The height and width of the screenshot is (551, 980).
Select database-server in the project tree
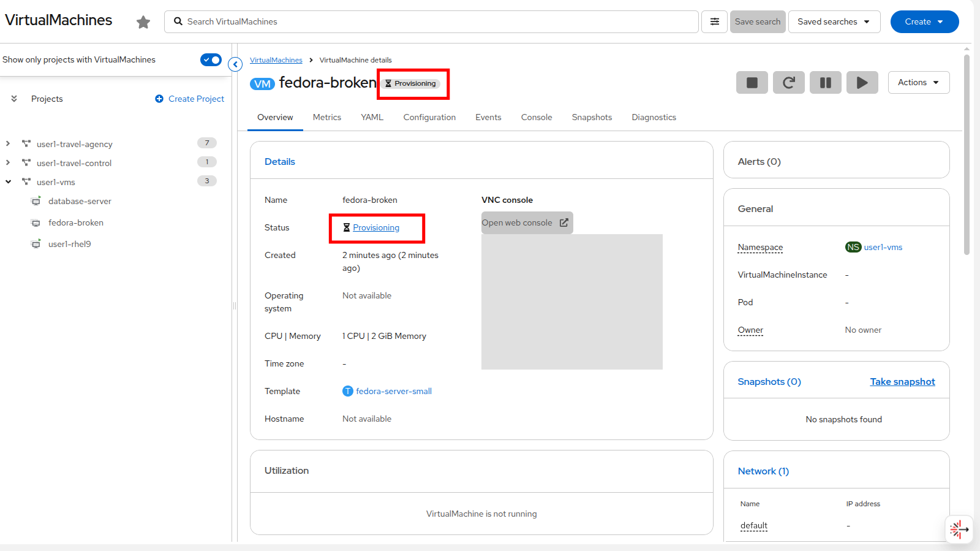click(x=80, y=201)
